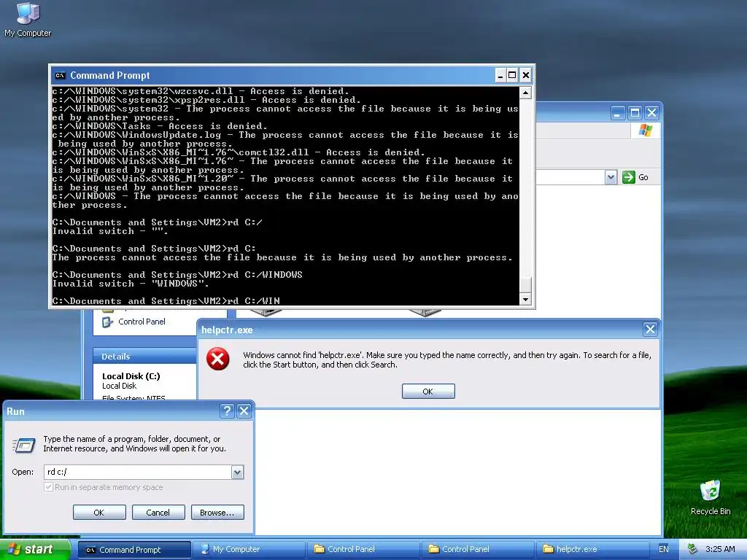This screenshot has height=560, width=747.
Task: Click Command Prompt scrollbar up arrow
Action: (x=525, y=93)
